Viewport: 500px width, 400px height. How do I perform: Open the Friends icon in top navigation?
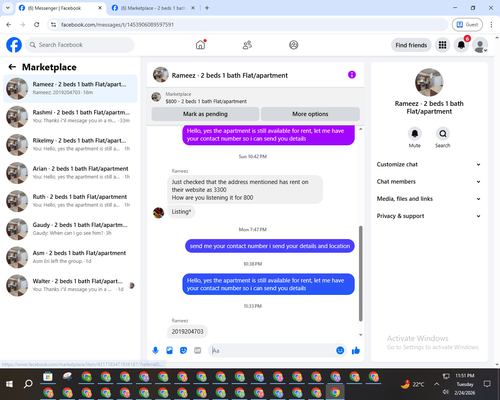[247, 45]
